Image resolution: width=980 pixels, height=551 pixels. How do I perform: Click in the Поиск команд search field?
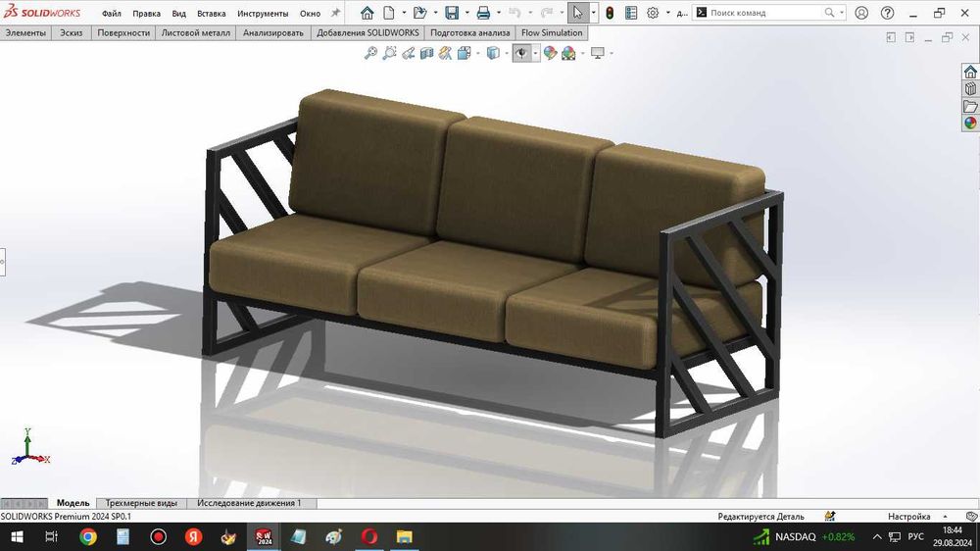765,13
